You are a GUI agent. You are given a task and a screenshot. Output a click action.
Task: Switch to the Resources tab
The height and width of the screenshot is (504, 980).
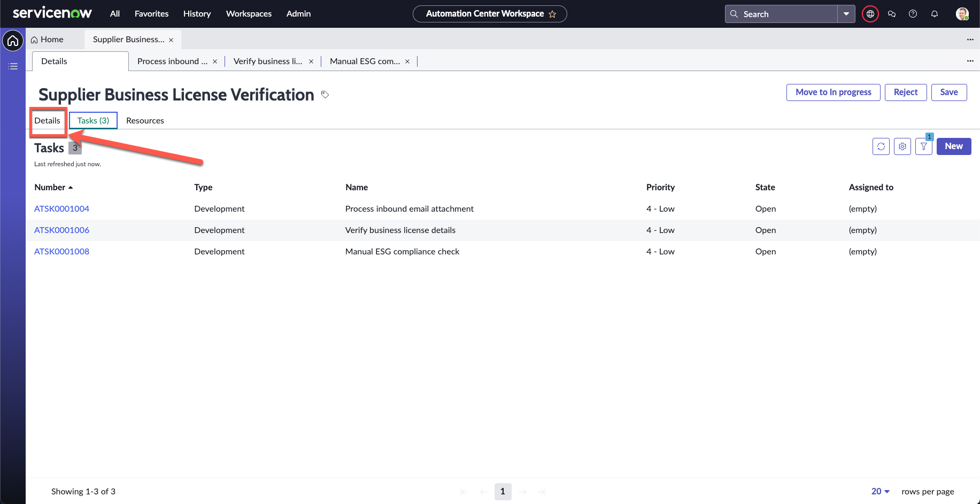pyautogui.click(x=145, y=121)
